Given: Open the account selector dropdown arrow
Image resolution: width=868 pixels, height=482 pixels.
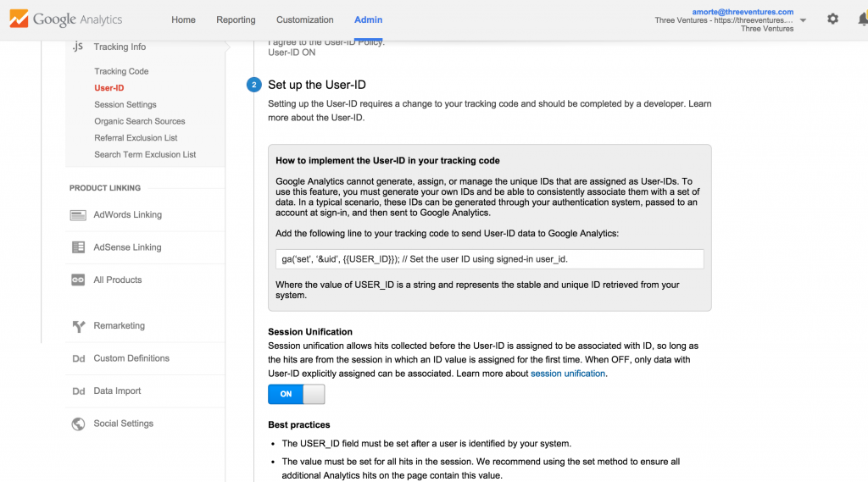Looking at the screenshot, I should coord(803,20).
